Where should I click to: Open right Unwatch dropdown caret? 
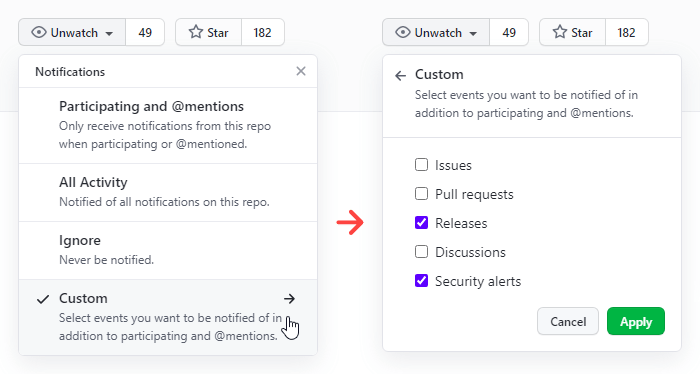pyautogui.click(x=473, y=33)
